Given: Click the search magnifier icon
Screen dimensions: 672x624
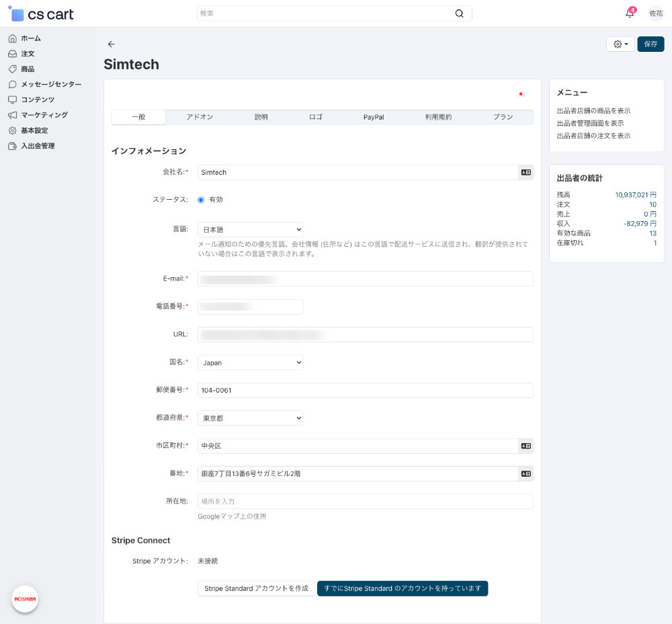Looking at the screenshot, I should [x=459, y=13].
